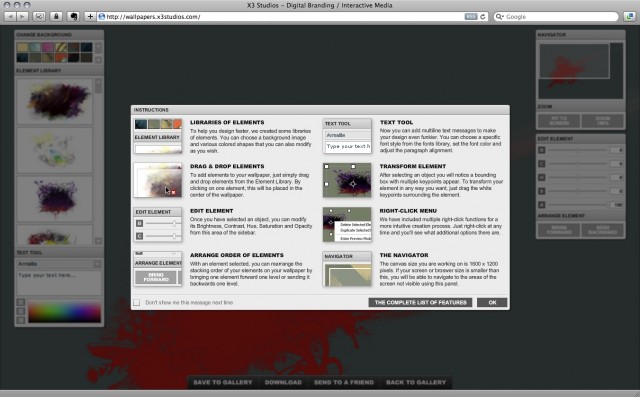This screenshot has width=640, height=397.
Task: Click the bottom alignment button beside color spectrum
Action: (21, 320)
